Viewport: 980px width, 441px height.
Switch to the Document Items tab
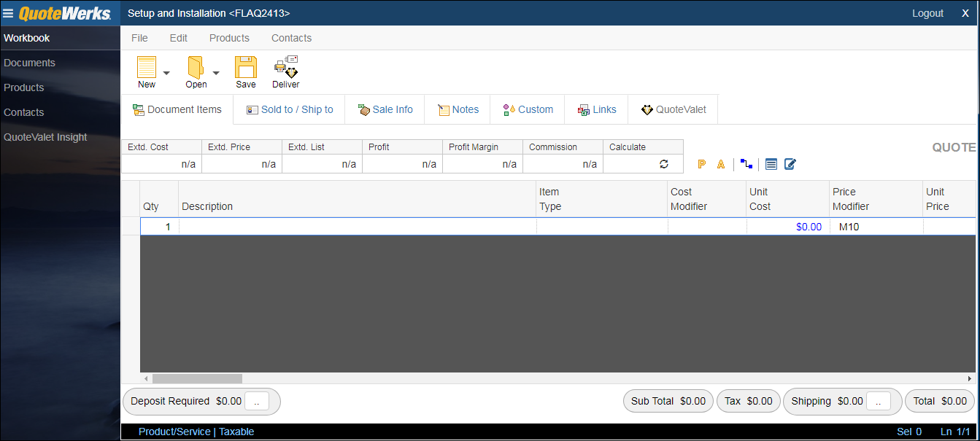pos(177,109)
